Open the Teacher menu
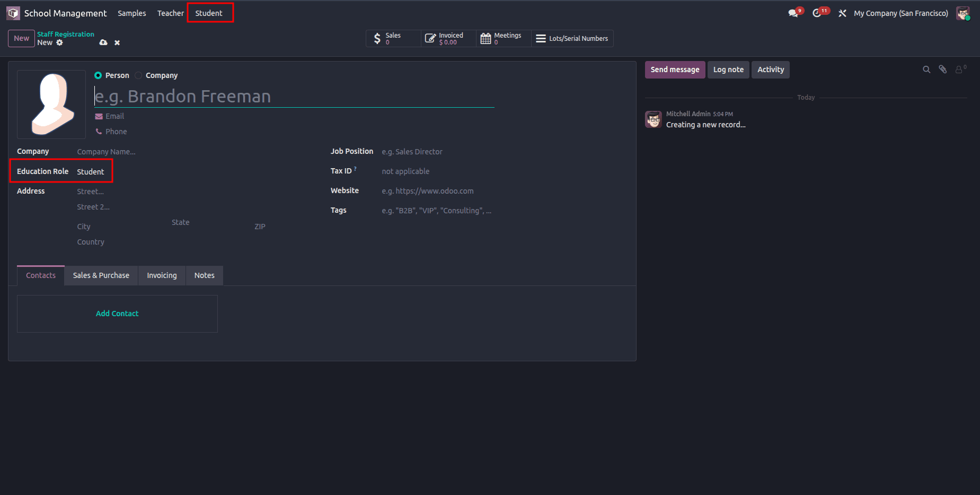Viewport: 980px width, 495px height. pyautogui.click(x=171, y=13)
